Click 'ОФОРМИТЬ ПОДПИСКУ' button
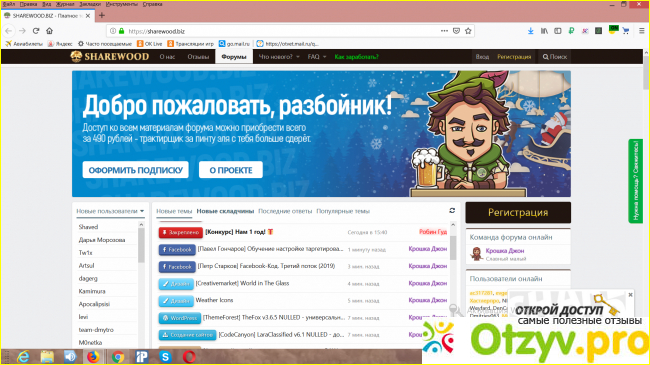650x365 pixels. (136, 170)
